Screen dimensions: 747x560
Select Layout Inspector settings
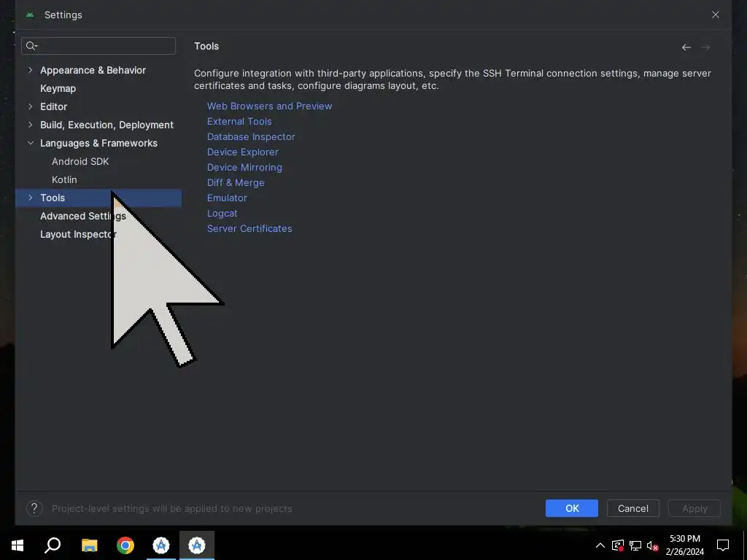point(78,234)
